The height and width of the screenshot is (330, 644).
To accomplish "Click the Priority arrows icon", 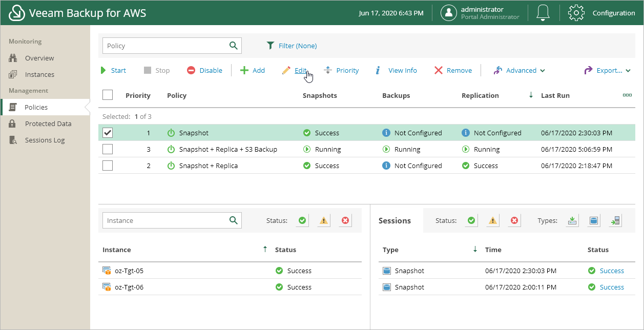I will click(328, 70).
